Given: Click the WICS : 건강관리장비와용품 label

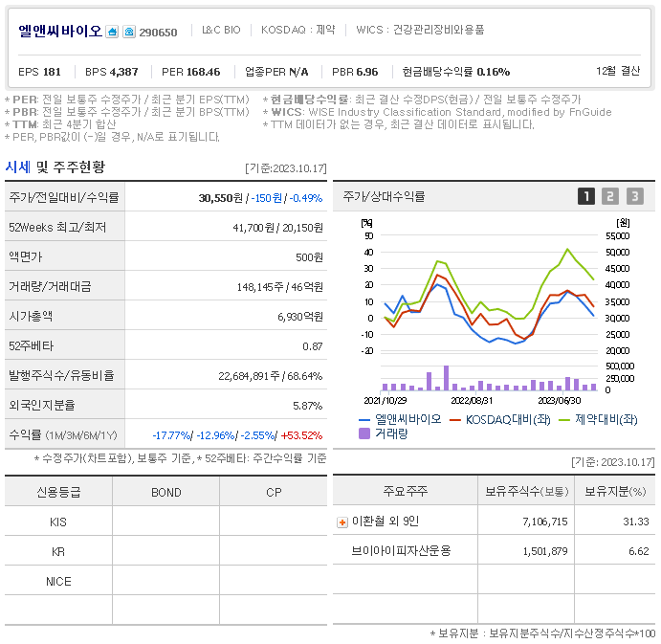Looking at the screenshot, I should 420,30.
